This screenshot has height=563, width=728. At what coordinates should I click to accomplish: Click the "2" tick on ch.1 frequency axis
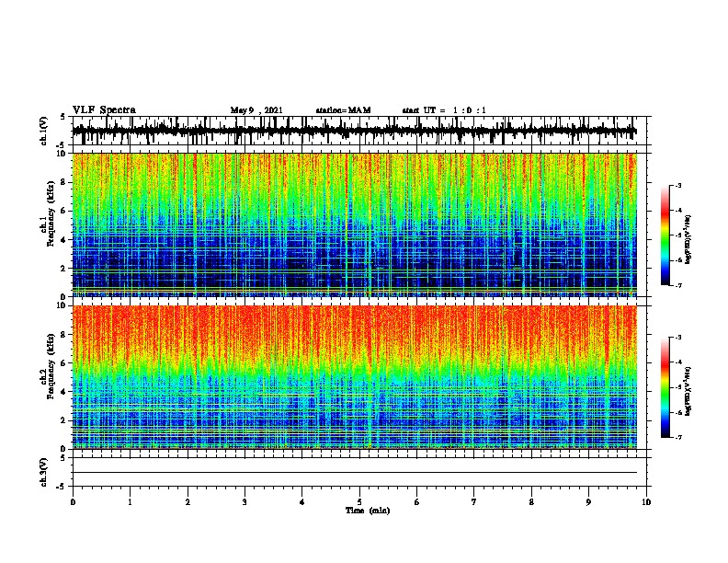point(64,269)
